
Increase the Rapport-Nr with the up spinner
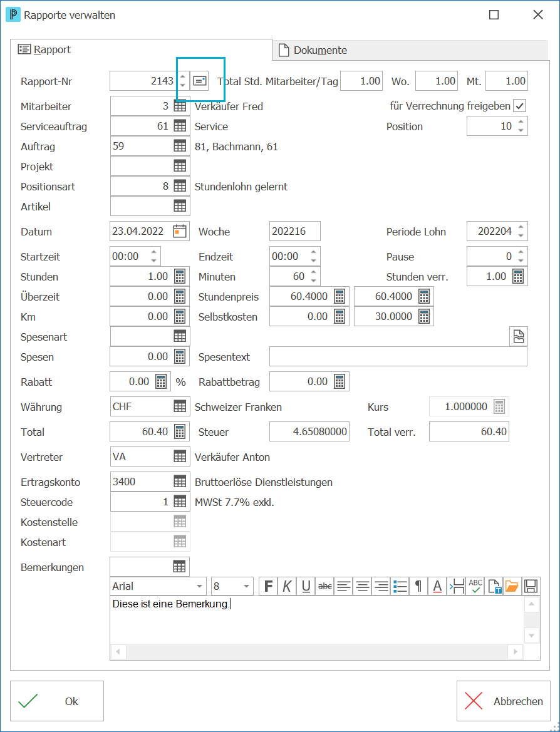click(x=183, y=77)
